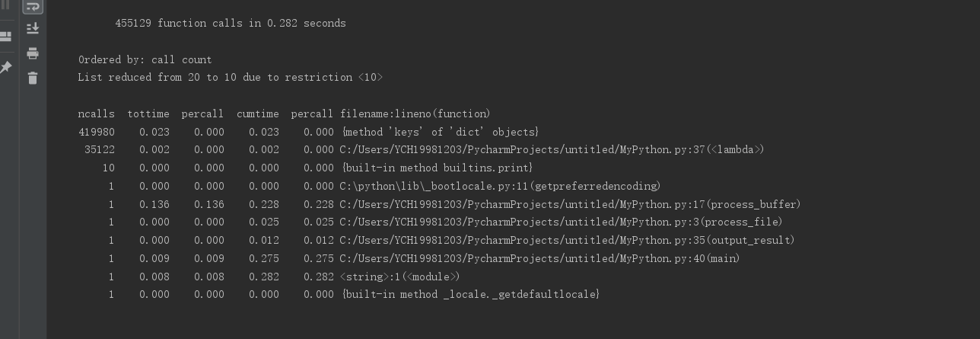Click the scroll to end icon
This screenshot has width=980, height=339.
(x=33, y=28)
